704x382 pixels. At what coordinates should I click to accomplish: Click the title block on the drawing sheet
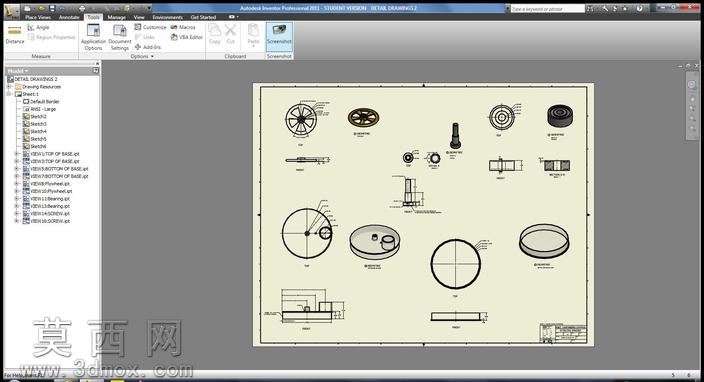tap(563, 334)
